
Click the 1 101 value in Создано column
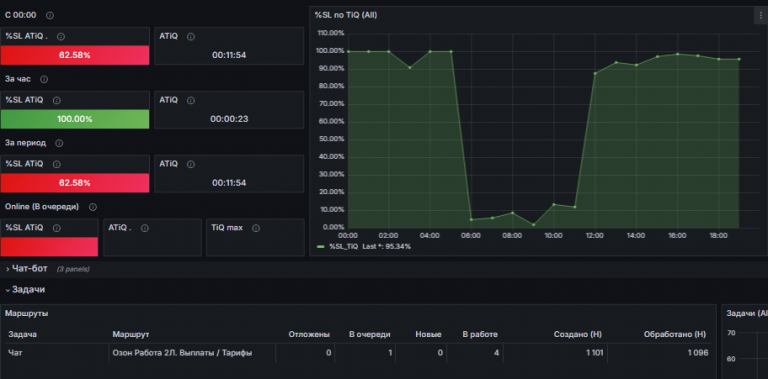point(595,353)
